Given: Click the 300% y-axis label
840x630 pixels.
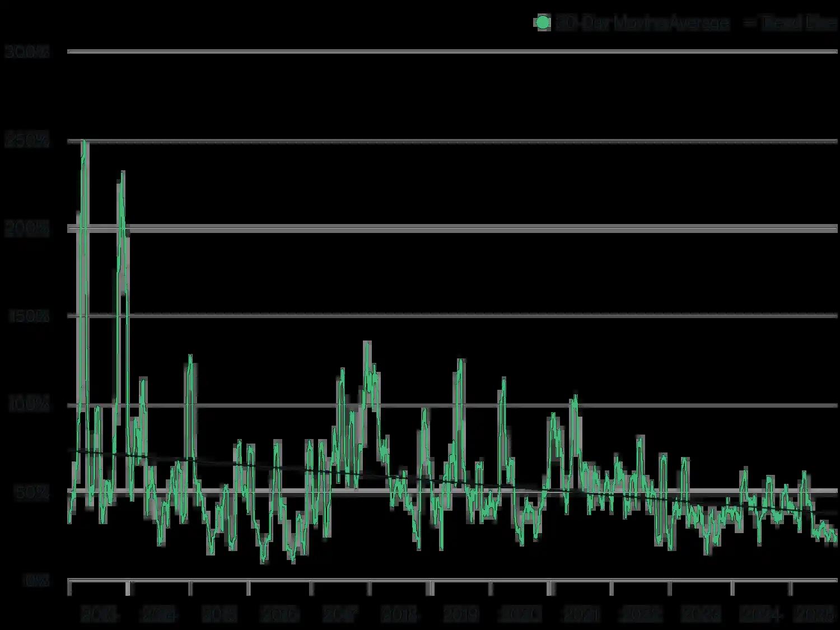Looking at the screenshot, I should [27, 52].
